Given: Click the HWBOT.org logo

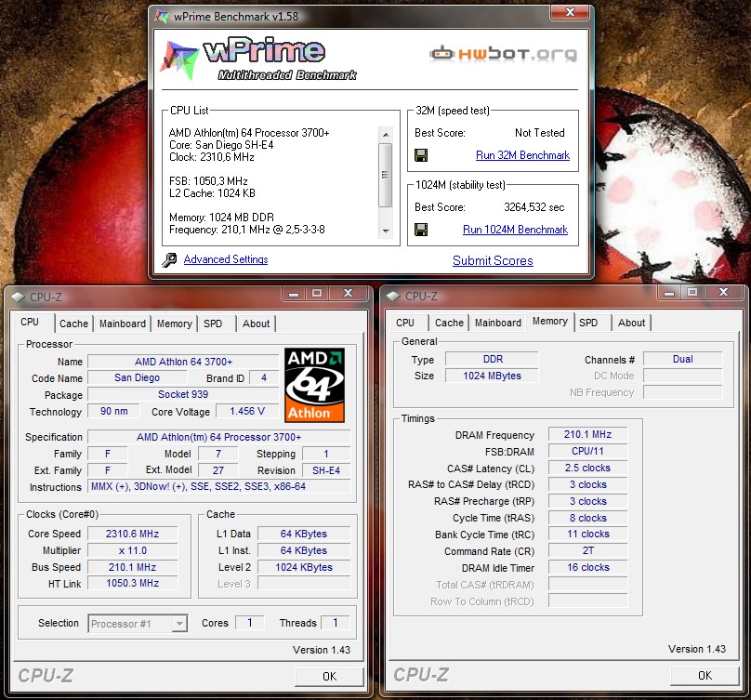Looking at the screenshot, I should pos(504,54).
